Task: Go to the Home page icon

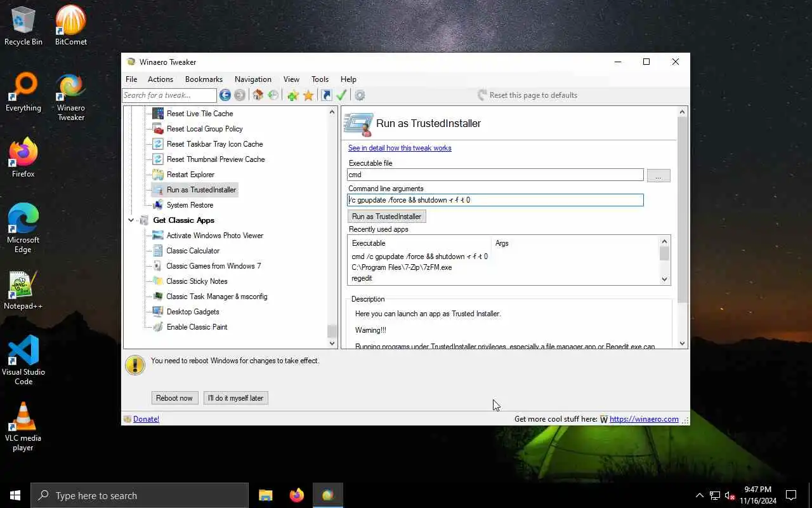Action: tap(258, 95)
